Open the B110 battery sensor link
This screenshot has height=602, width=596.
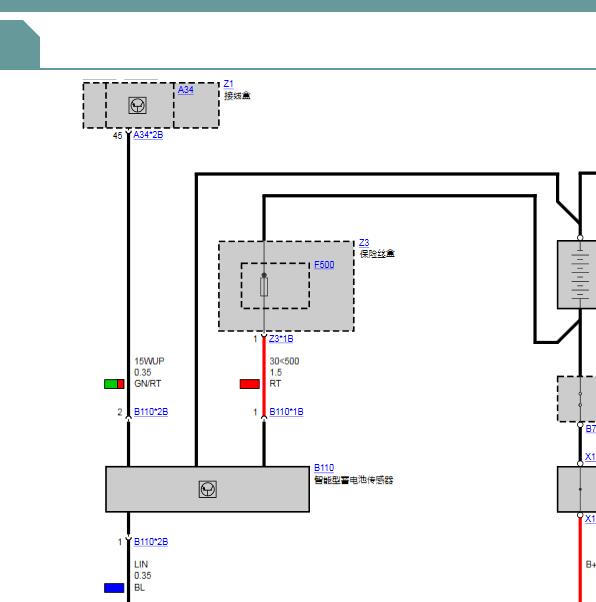pyautogui.click(x=324, y=468)
